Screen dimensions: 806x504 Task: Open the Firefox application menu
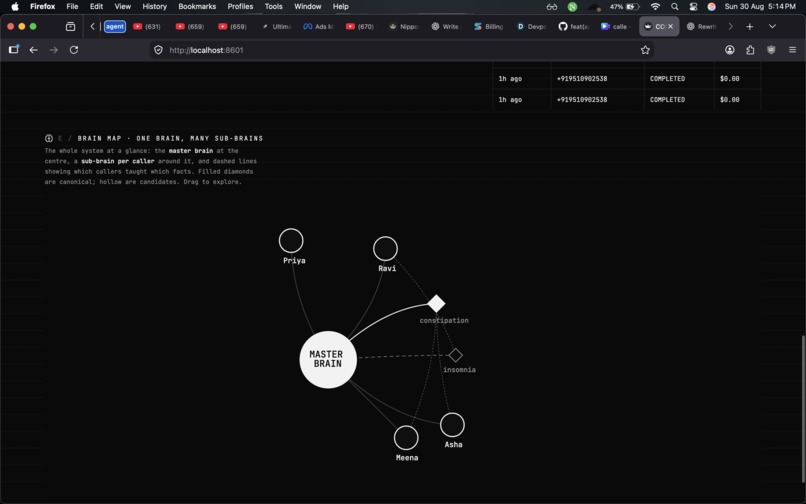point(42,7)
